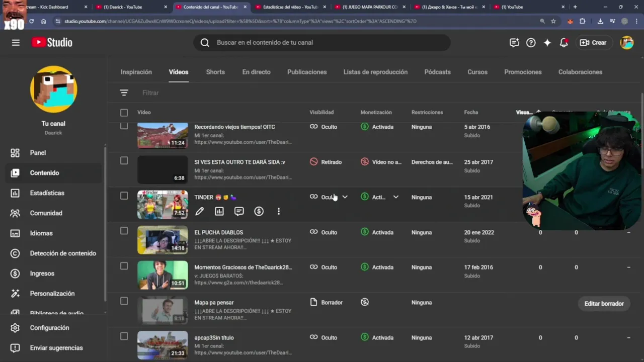Open the browser downloads icon
The height and width of the screenshot is (362, 644).
[600, 21]
